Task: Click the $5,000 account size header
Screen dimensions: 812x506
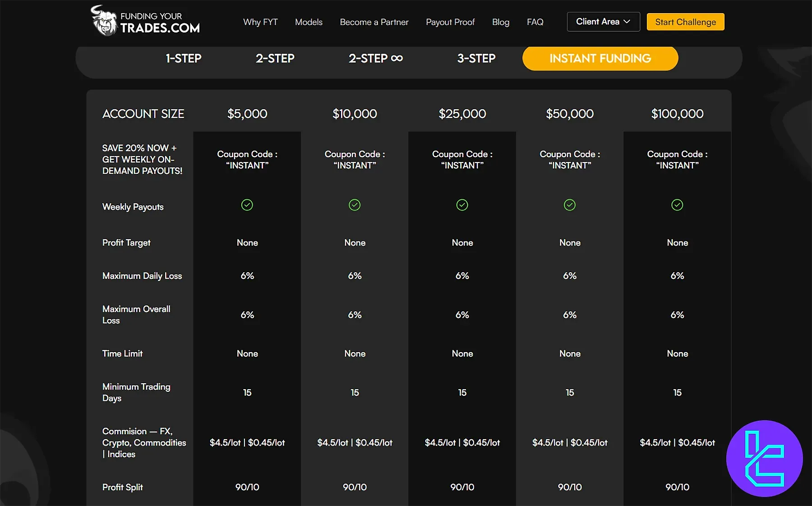Action: [247, 114]
